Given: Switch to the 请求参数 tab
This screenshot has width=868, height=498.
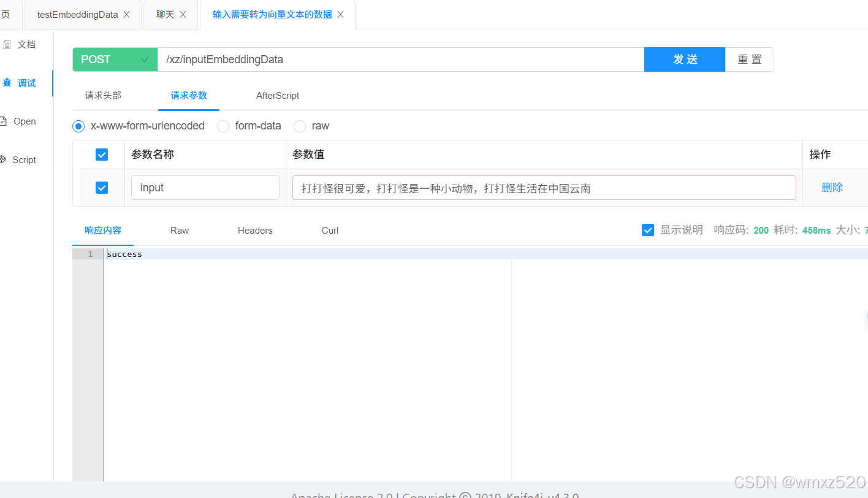Looking at the screenshot, I should (x=189, y=96).
